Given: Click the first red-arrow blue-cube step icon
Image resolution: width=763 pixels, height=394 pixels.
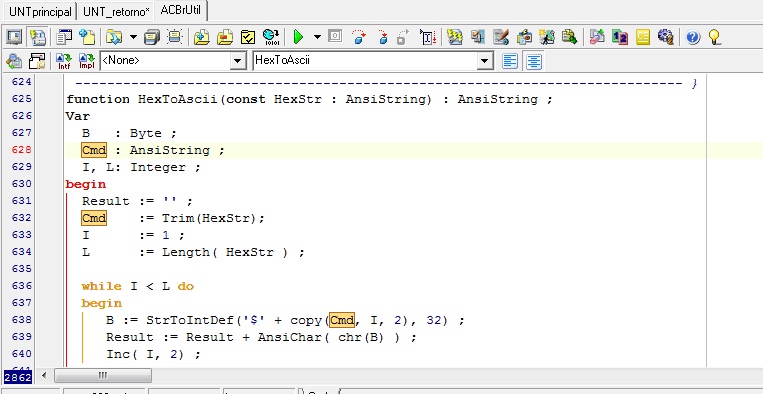Looking at the screenshot, I should pos(359,37).
